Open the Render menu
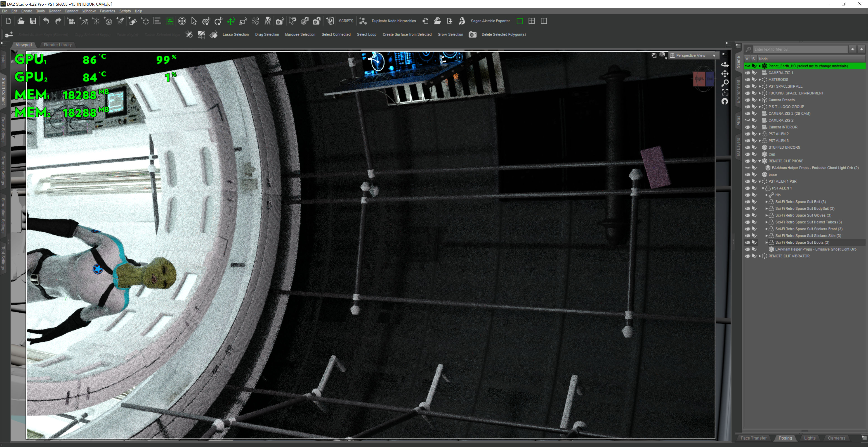Screen dimensions: 868x447 (54, 11)
